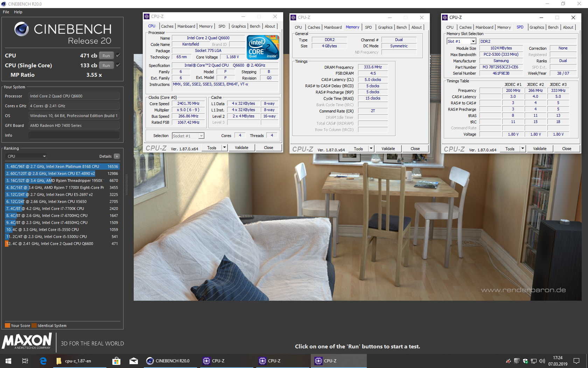Open the volume control tray icon
This screenshot has height=368, width=588.
[542, 361]
